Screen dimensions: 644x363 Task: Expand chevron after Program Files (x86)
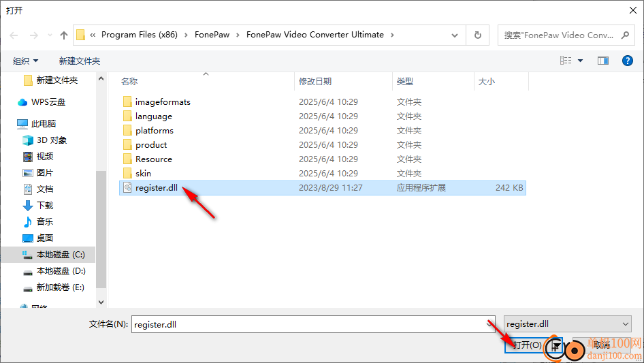click(x=186, y=35)
